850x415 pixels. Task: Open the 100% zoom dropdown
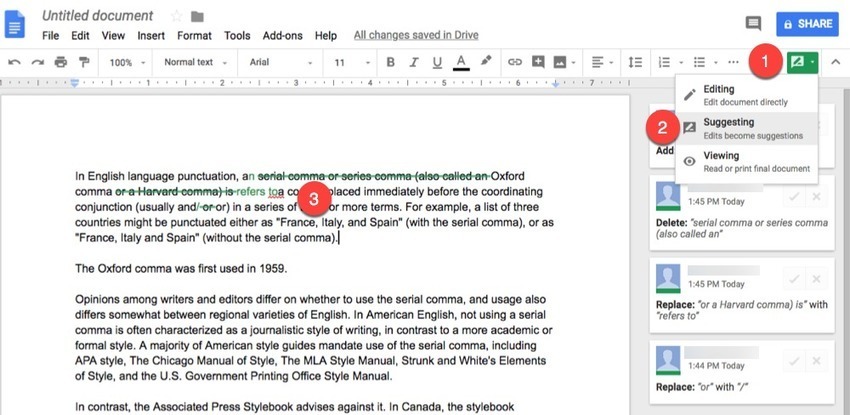click(x=127, y=62)
